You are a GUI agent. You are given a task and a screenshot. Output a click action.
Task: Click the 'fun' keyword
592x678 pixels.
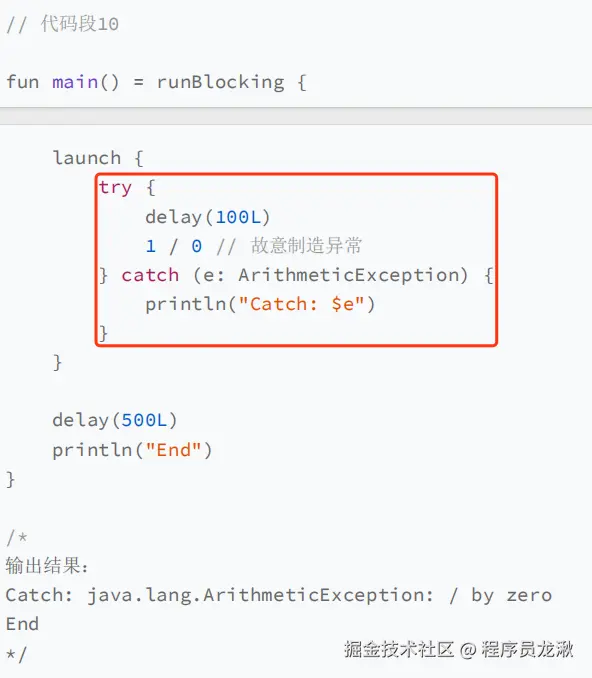[22, 81]
